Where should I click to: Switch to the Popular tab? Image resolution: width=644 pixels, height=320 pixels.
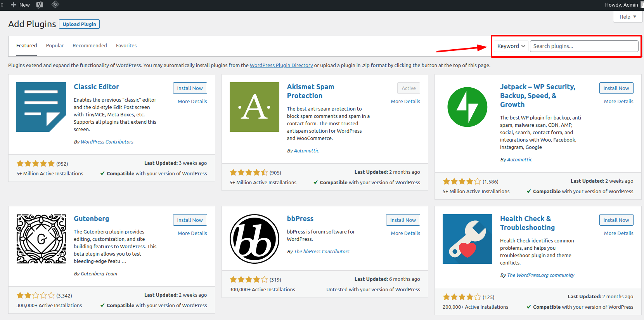pos(55,46)
